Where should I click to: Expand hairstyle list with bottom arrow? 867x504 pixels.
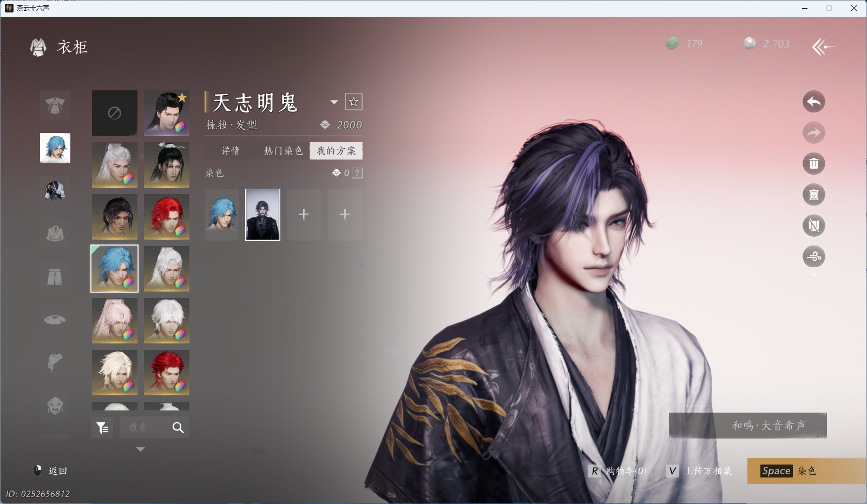click(x=140, y=449)
